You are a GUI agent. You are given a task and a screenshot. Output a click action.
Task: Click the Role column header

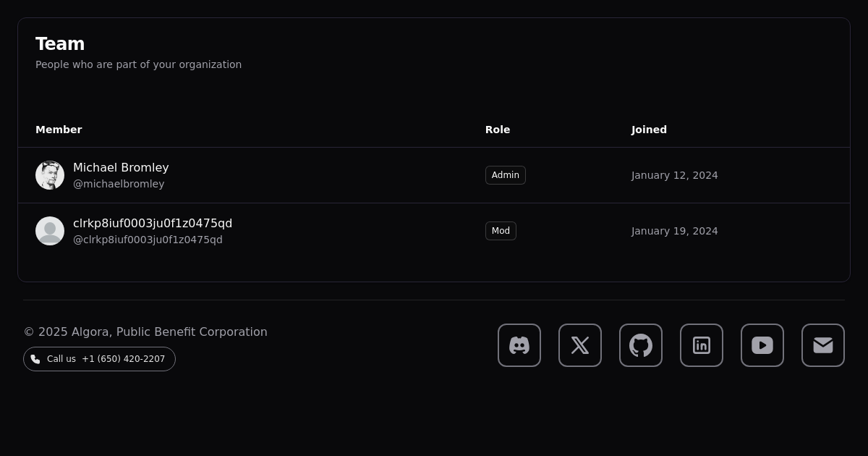click(498, 130)
